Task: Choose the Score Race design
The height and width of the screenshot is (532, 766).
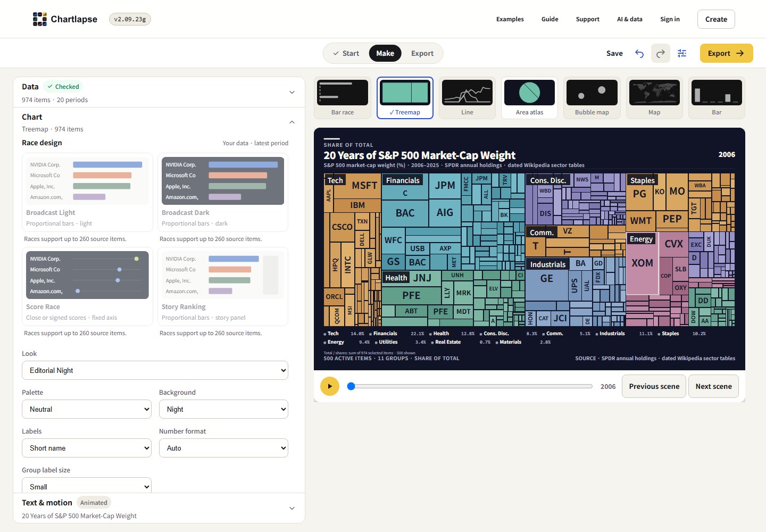Action: [87, 287]
